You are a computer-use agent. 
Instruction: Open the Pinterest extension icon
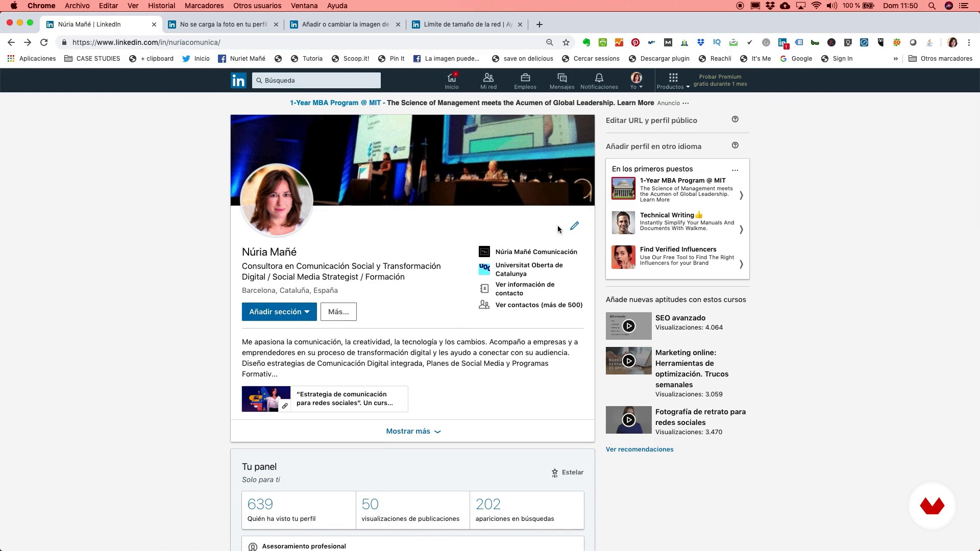pos(635,42)
